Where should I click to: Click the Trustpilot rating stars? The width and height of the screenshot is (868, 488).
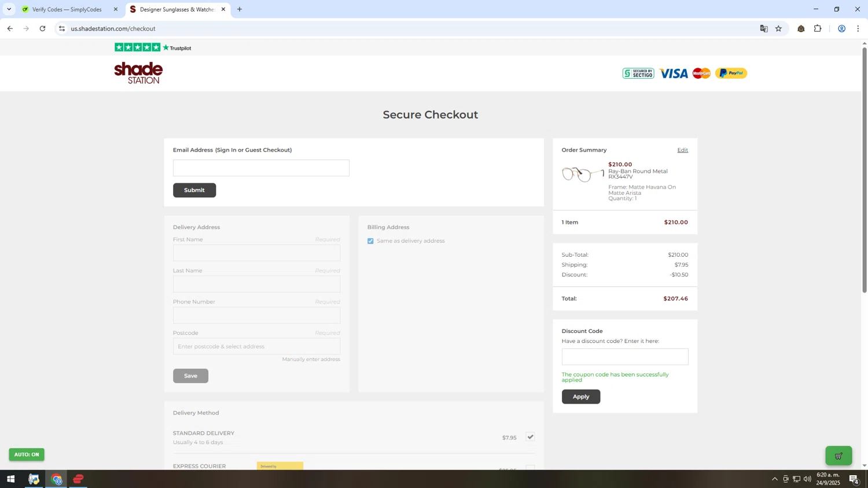click(x=137, y=47)
